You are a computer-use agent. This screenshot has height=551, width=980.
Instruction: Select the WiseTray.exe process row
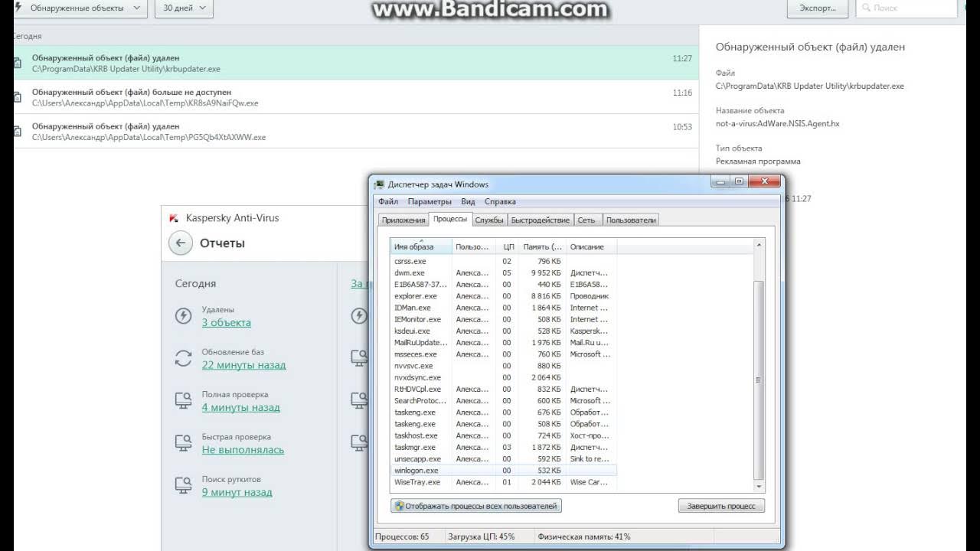503,482
